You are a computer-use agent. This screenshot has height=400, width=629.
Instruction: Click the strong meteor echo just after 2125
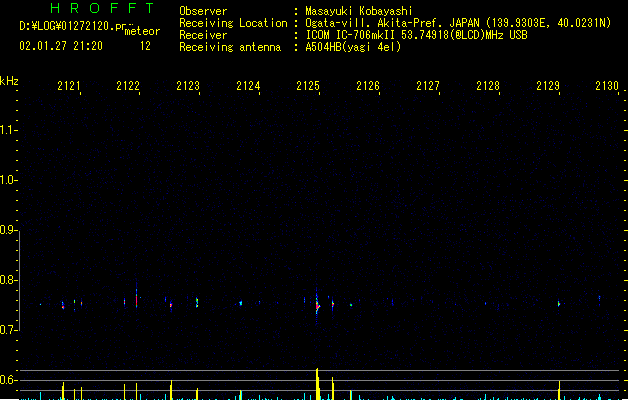point(317,306)
